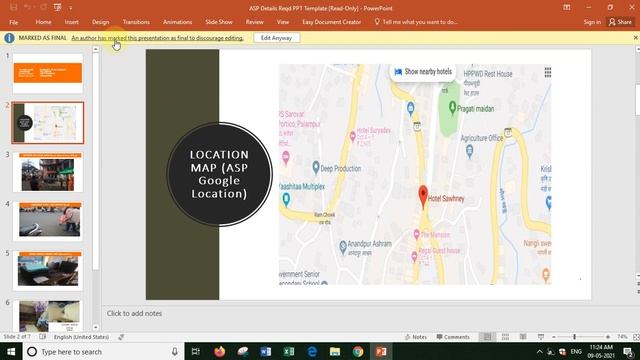Click the Edit Anyway button
This screenshot has height=360, width=640.
click(x=276, y=38)
